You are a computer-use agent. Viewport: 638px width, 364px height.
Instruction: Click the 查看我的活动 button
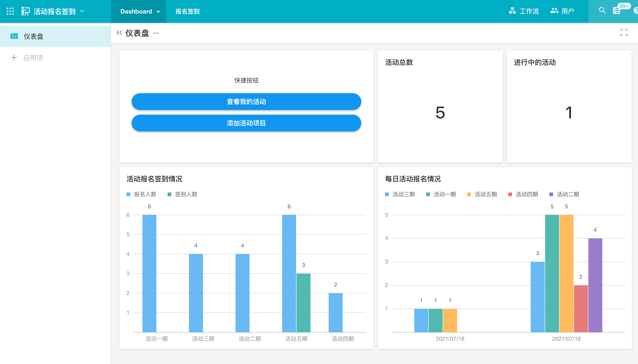pos(246,102)
